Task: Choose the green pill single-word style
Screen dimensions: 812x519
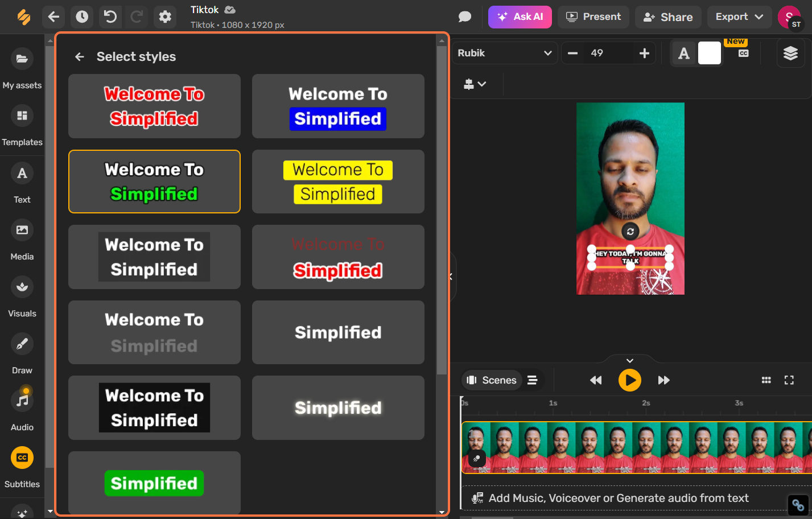Action: 154,483
